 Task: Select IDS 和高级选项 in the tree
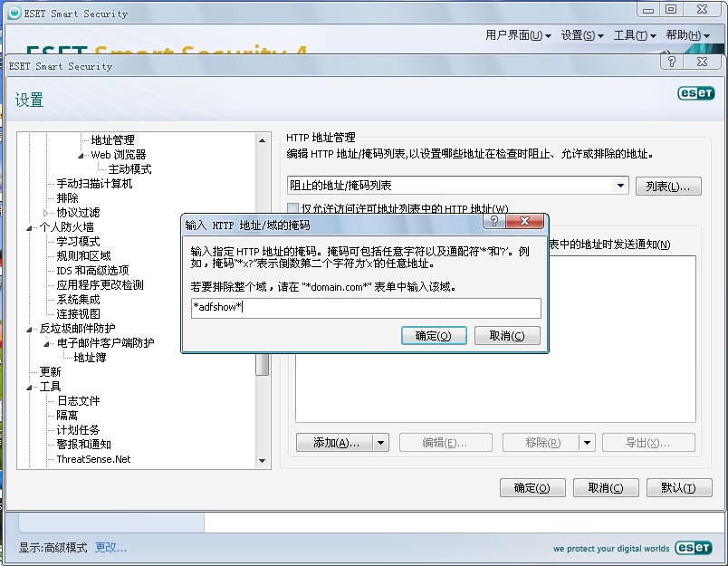coord(92,270)
